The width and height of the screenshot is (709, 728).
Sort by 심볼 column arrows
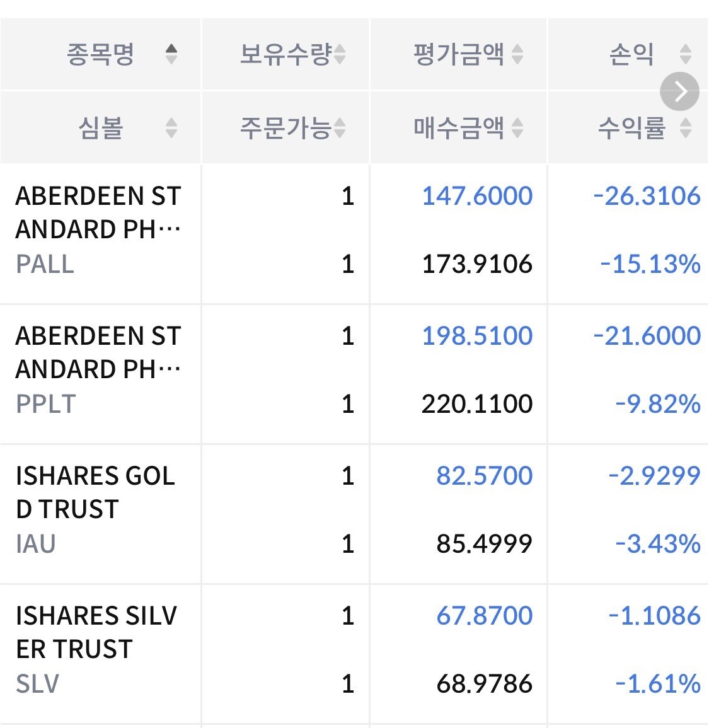click(171, 128)
